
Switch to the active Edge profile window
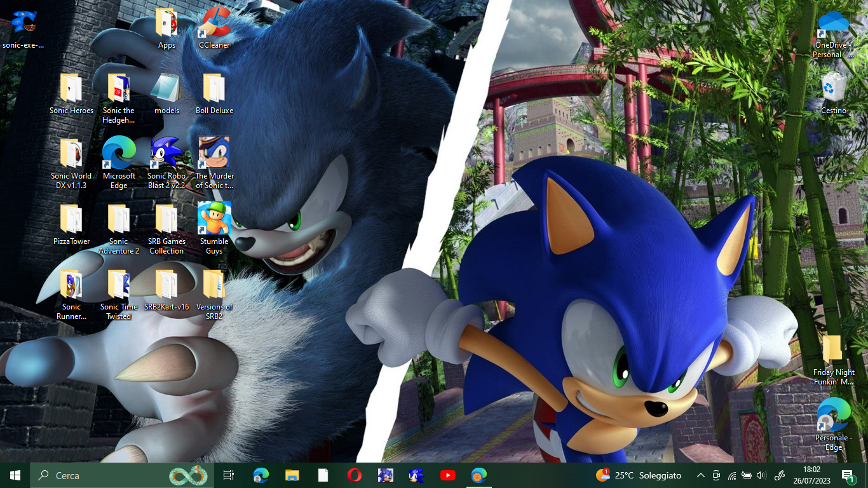[478, 475]
